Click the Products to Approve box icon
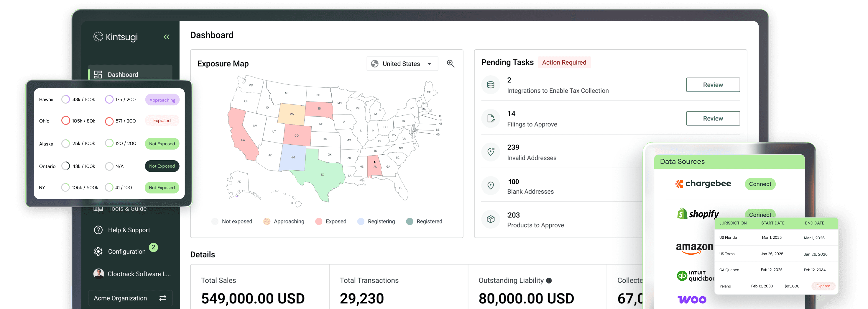The height and width of the screenshot is (309, 868). tap(491, 219)
